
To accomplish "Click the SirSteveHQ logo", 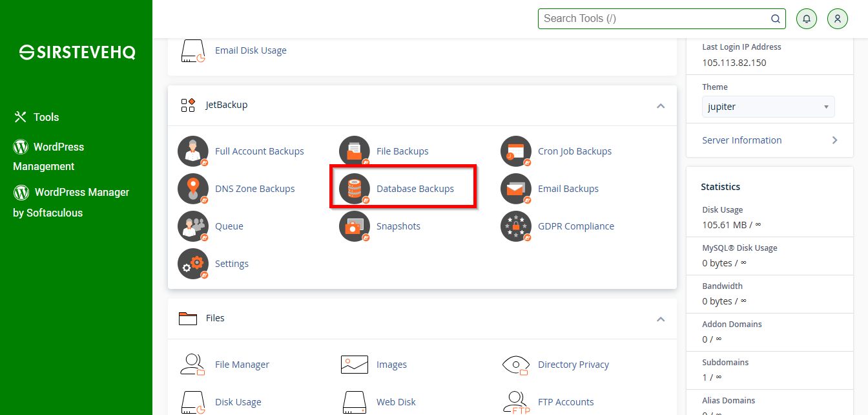I will coord(77,52).
